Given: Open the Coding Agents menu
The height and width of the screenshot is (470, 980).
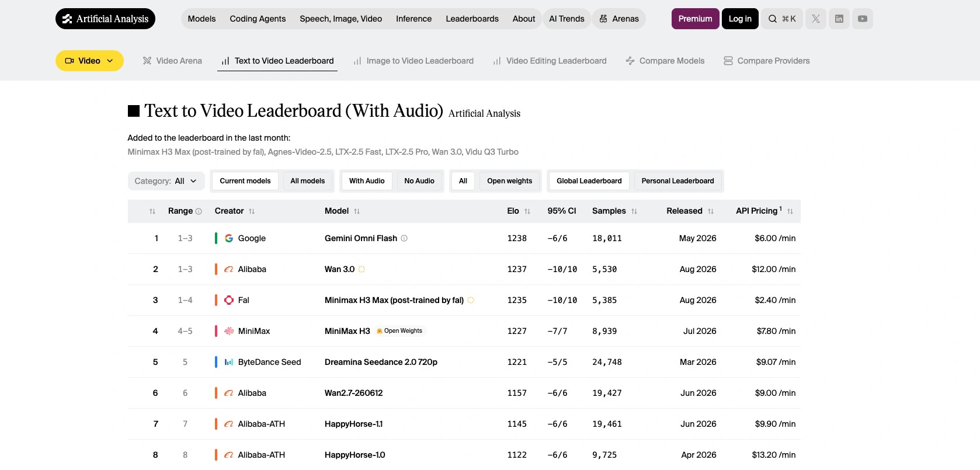Looking at the screenshot, I should coord(258,19).
